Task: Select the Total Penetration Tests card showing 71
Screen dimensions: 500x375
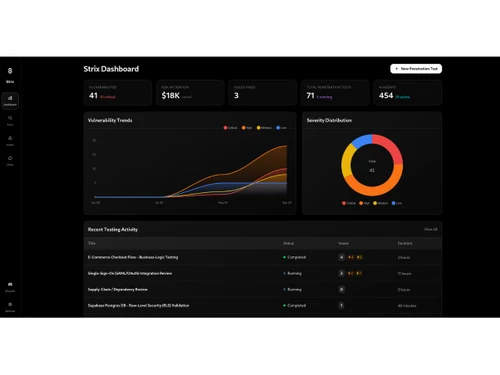Action: [335, 93]
